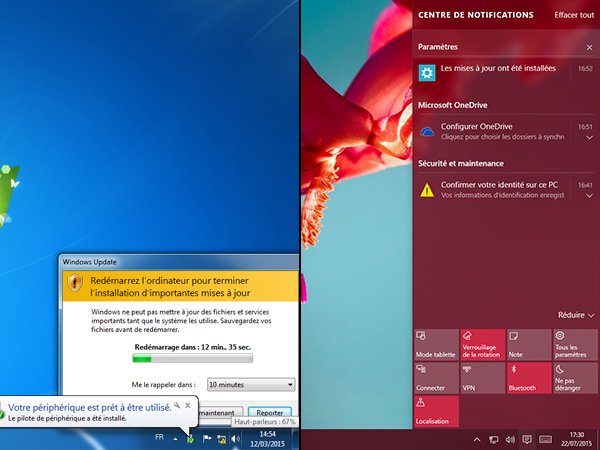Click the yellow warning triangle icon
Screen dimensions: 600x450
coord(427,190)
